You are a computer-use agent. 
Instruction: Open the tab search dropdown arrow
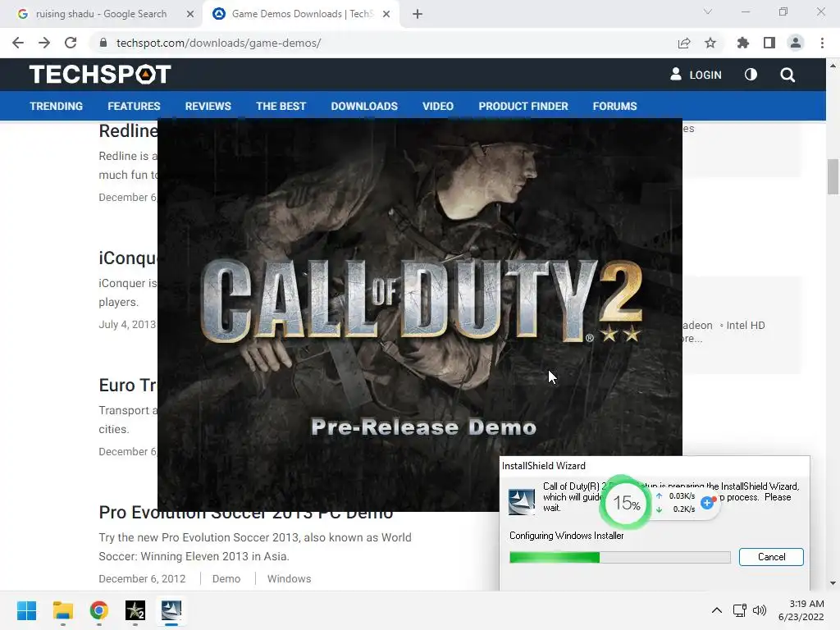pos(708,11)
